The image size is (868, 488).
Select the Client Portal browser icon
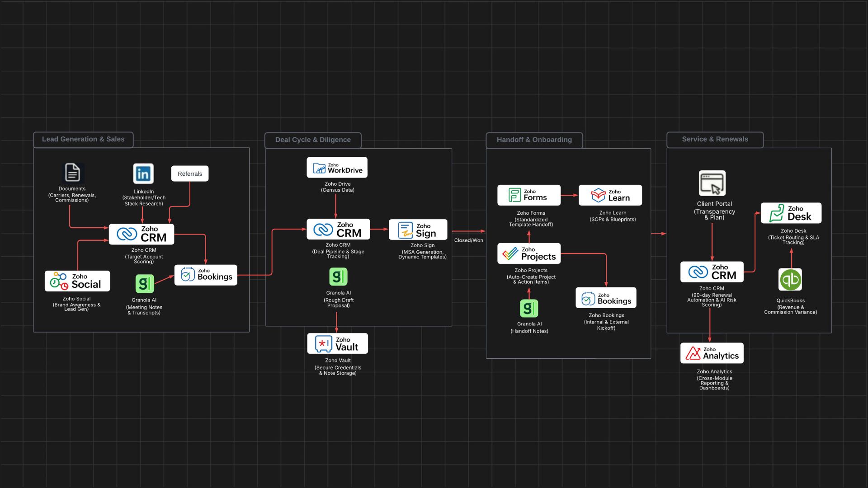tap(712, 183)
